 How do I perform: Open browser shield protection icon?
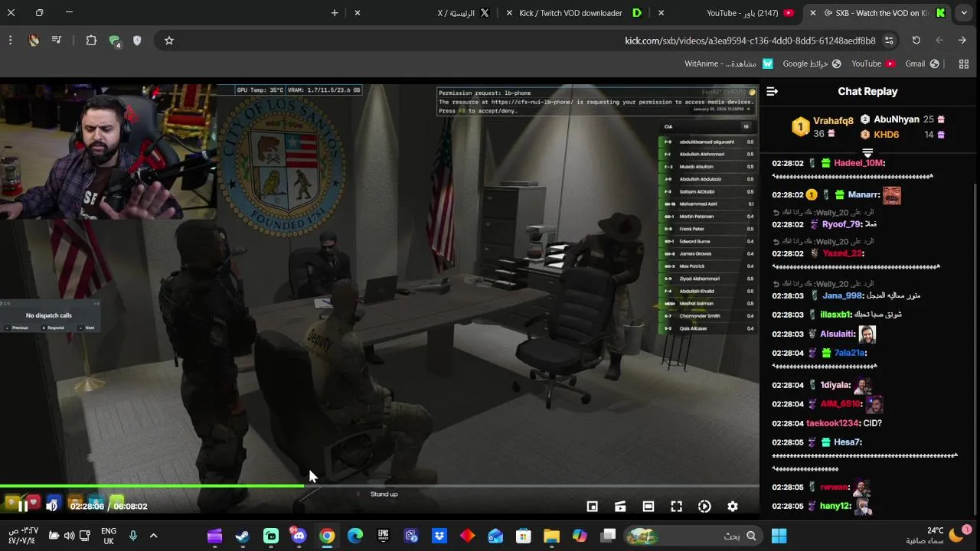pyautogui.click(x=137, y=41)
